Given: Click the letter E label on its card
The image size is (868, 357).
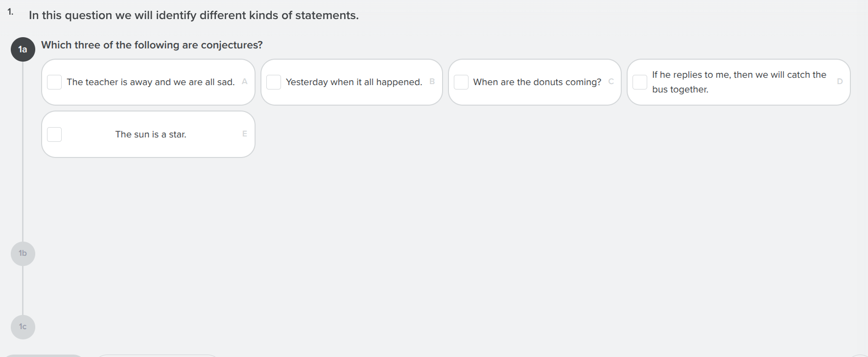Looking at the screenshot, I should tap(245, 134).
